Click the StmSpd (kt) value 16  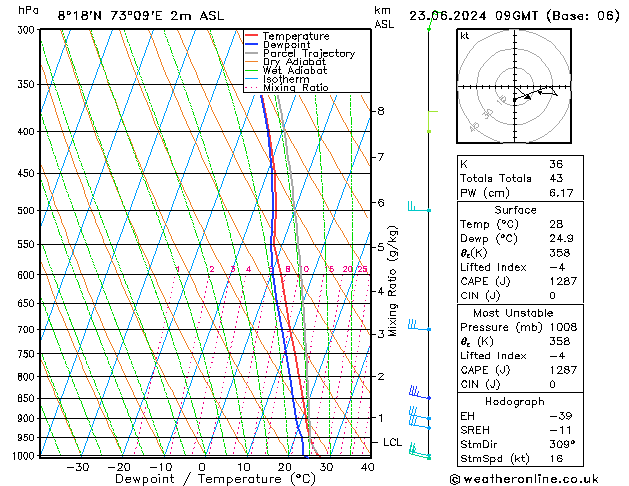click(556, 459)
